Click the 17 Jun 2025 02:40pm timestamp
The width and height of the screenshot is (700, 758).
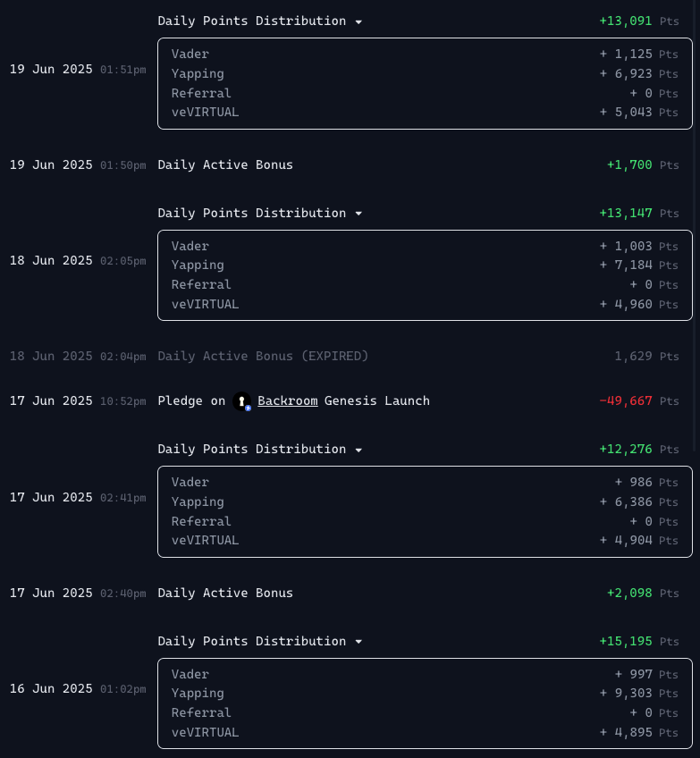point(78,594)
